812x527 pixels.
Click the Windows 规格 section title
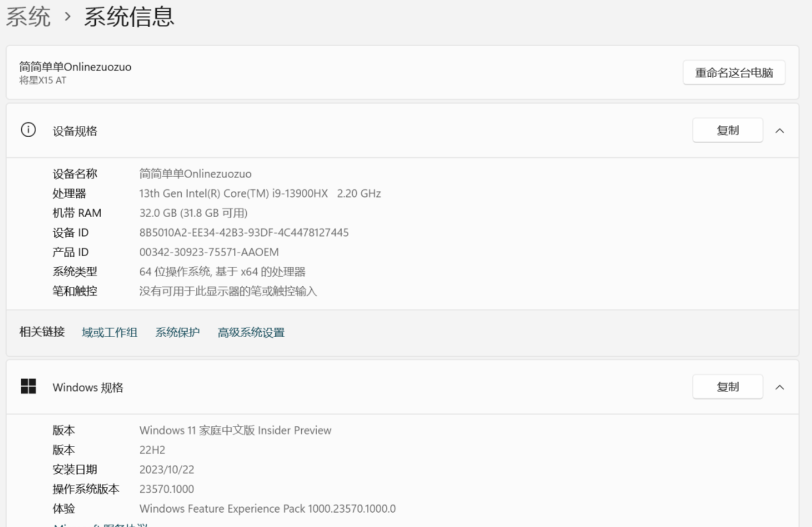pyautogui.click(x=88, y=387)
